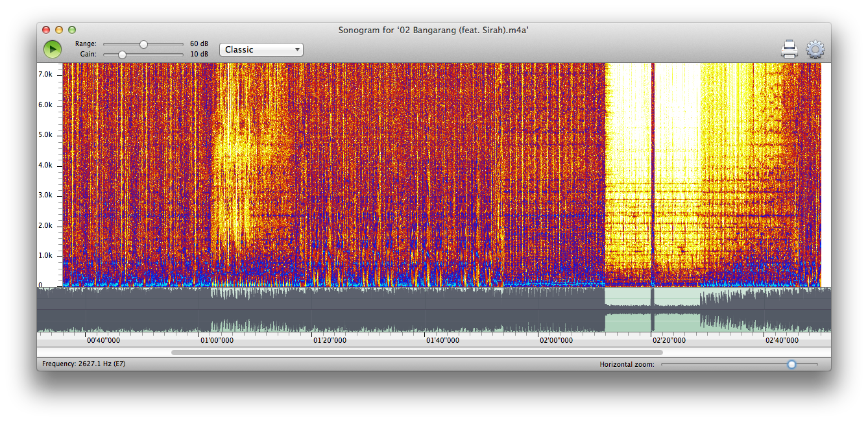
Task: Click the 02'20"000 timeline marker
Action: point(669,340)
